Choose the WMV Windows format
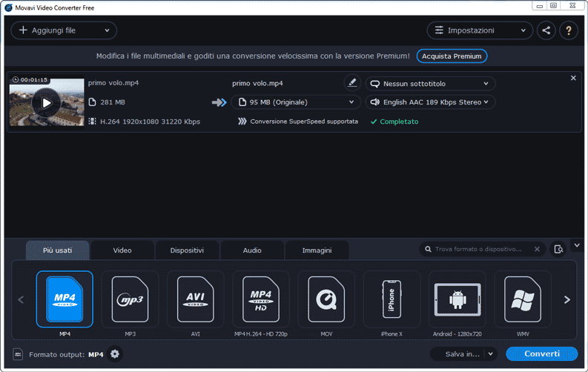The height and width of the screenshot is (372, 588). [x=522, y=299]
